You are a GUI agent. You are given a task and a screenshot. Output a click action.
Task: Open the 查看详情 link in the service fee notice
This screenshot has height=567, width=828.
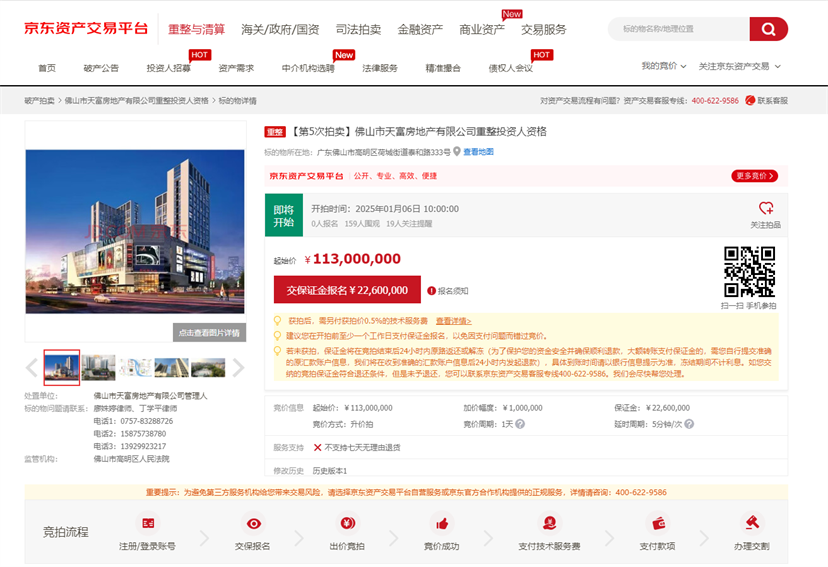tap(454, 321)
